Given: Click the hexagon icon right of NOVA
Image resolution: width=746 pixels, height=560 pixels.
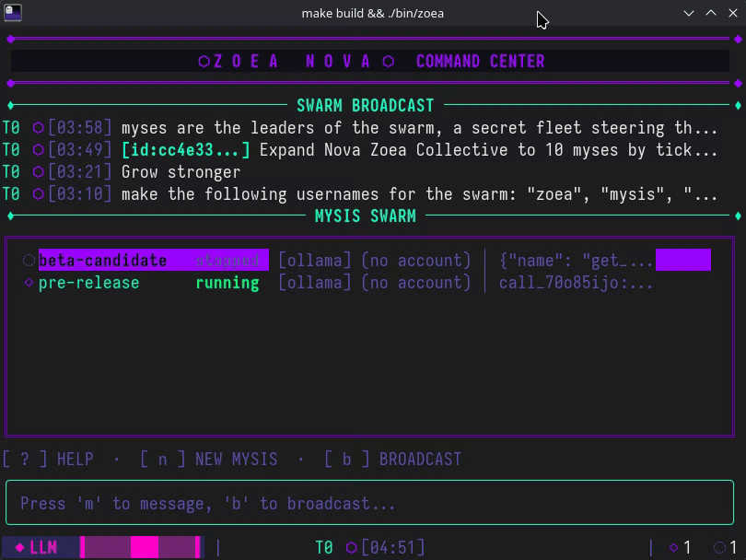Looking at the screenshot, I should (389, 62).
